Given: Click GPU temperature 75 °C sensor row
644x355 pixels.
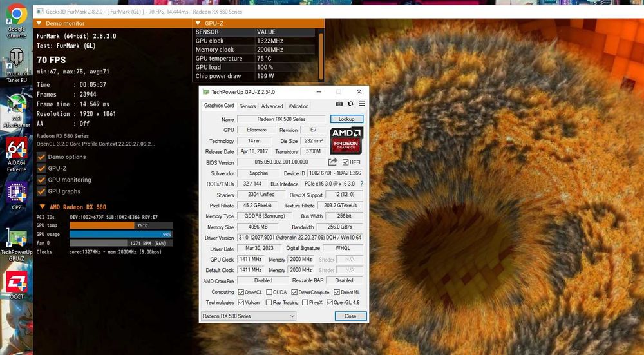Looking at the screenshot, I should (255, 59).
